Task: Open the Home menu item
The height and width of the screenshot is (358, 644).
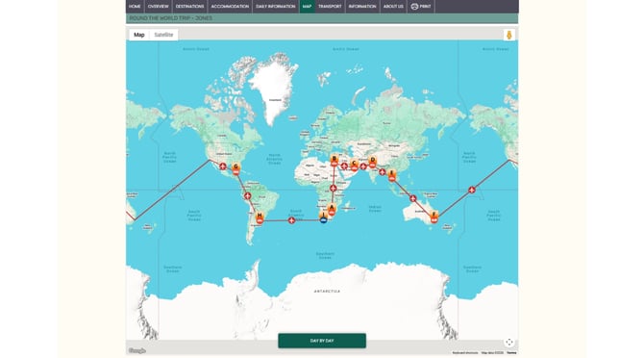Action: pos(135,6)
